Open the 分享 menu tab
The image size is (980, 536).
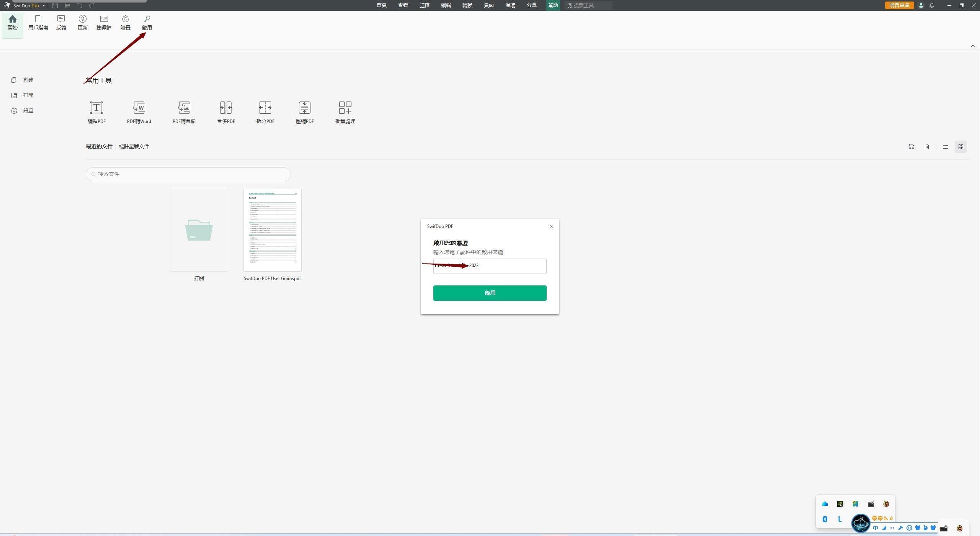tap(532, 5)
